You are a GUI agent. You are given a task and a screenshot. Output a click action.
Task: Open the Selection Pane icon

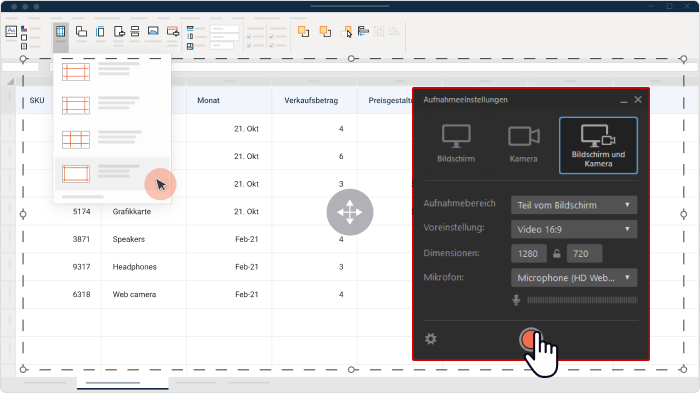[x=347, y=31]
